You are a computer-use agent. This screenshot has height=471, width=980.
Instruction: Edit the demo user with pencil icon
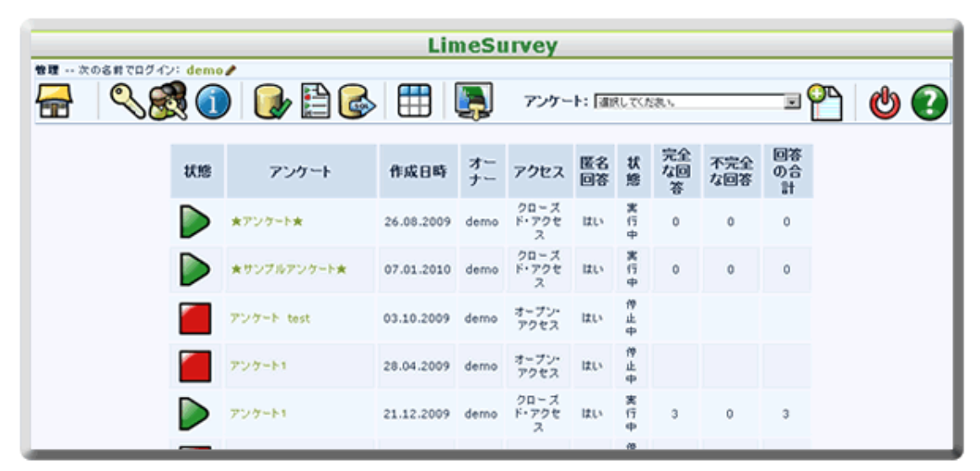coord(230,71)
